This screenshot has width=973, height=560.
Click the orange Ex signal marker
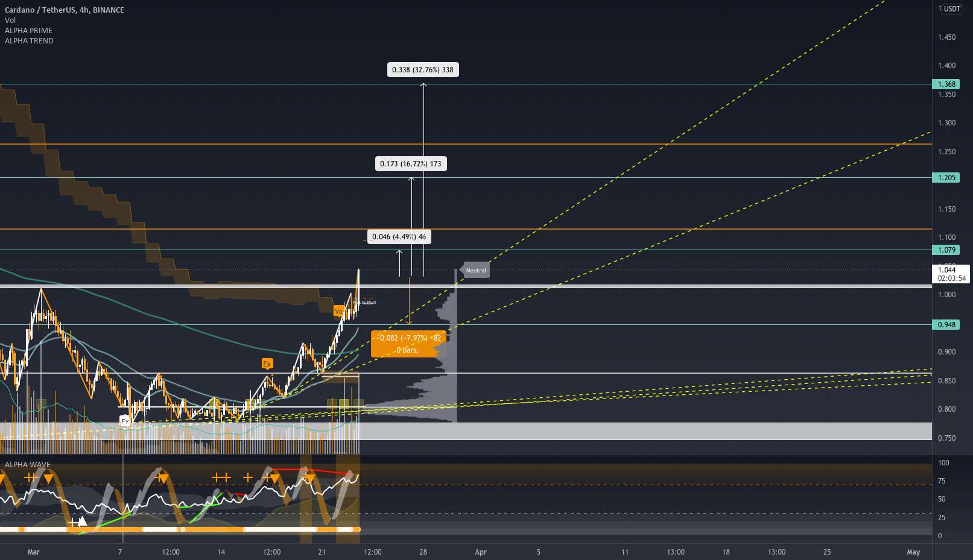coord(267,363)
